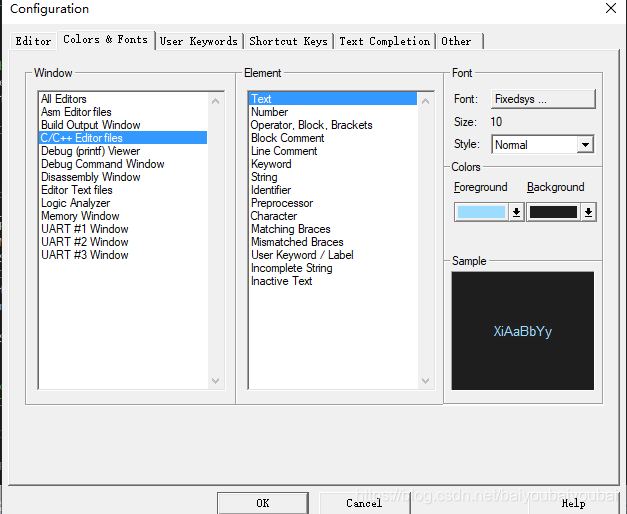Choose User Keyword / Label element
627x514 pixels.
click(x=333, y=255)
